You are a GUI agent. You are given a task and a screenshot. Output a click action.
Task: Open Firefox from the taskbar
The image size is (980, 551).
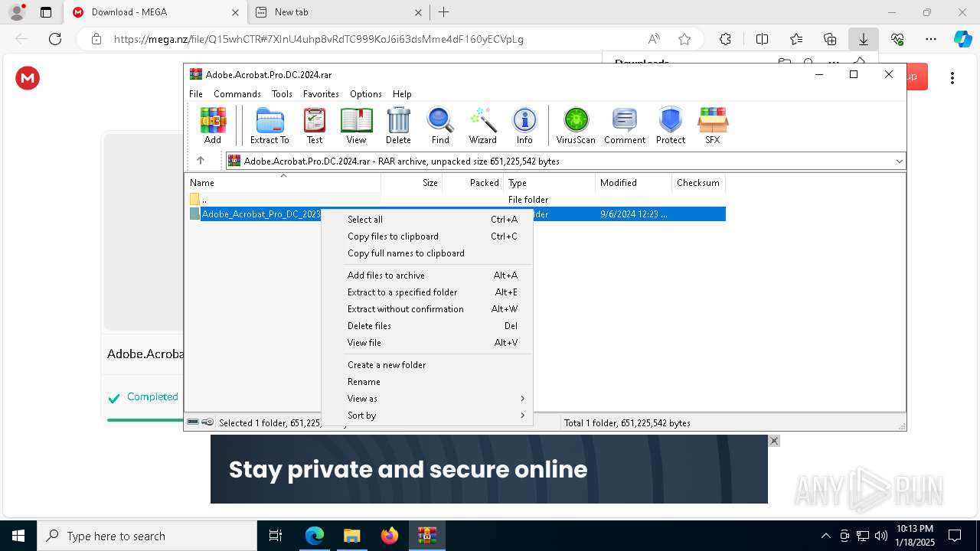pos(389,536)
